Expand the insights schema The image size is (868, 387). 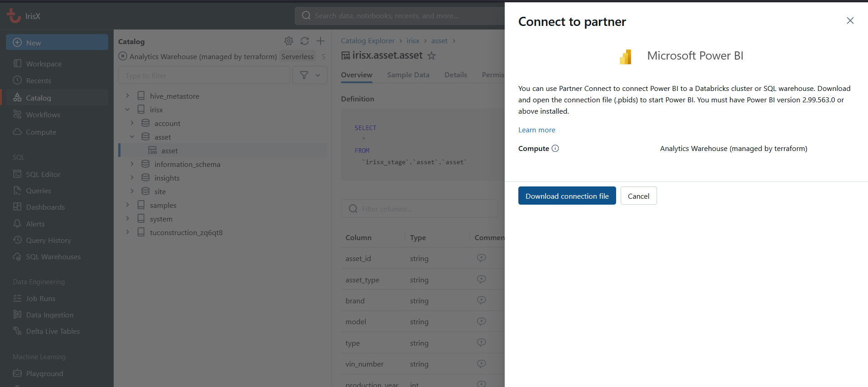(x=132, y=178)
